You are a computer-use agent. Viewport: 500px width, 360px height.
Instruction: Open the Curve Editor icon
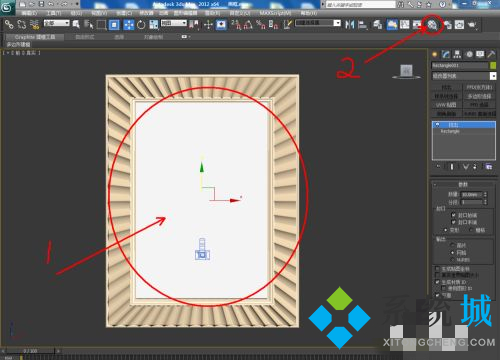point(405,25)
